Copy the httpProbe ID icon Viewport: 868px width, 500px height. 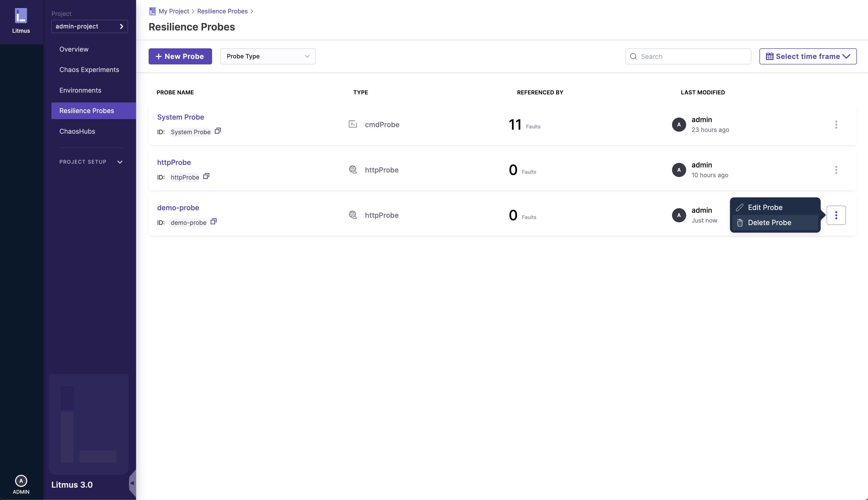206,176
